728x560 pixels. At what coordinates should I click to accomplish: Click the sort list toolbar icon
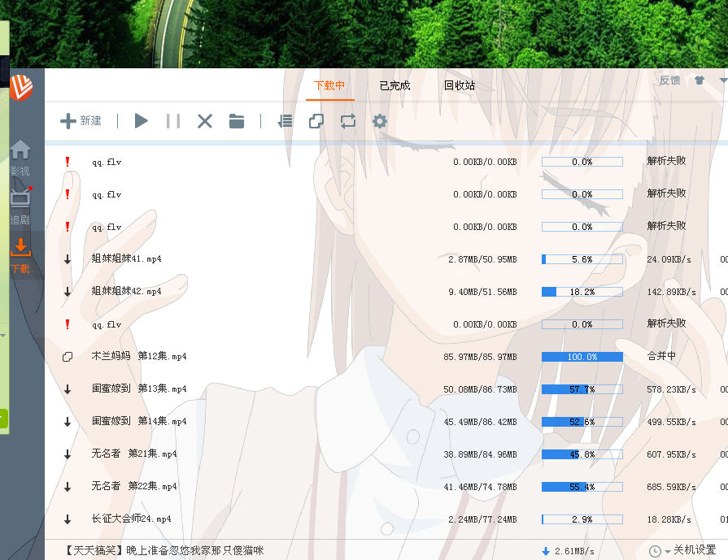coord(285,121)
